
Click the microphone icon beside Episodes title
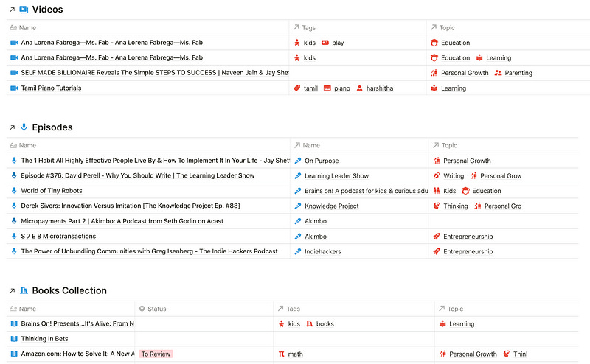pos(24,127)
